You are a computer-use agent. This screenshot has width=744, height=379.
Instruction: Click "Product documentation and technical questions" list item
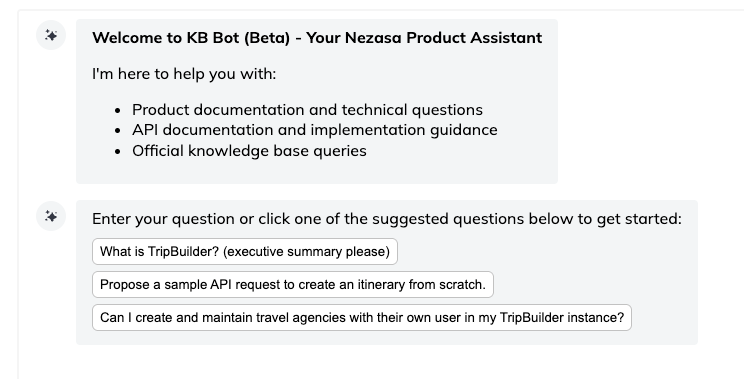click(x=307, y=110)
